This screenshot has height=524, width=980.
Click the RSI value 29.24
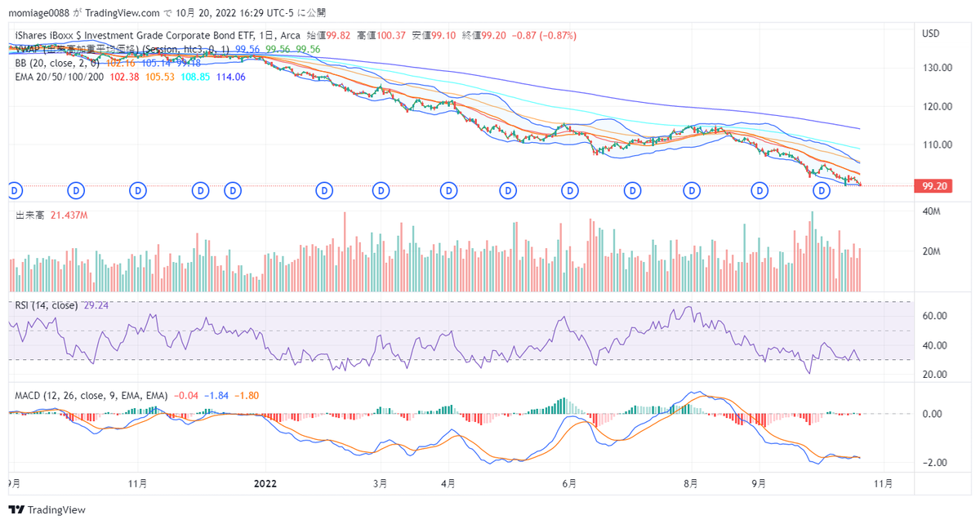[96, 305]
